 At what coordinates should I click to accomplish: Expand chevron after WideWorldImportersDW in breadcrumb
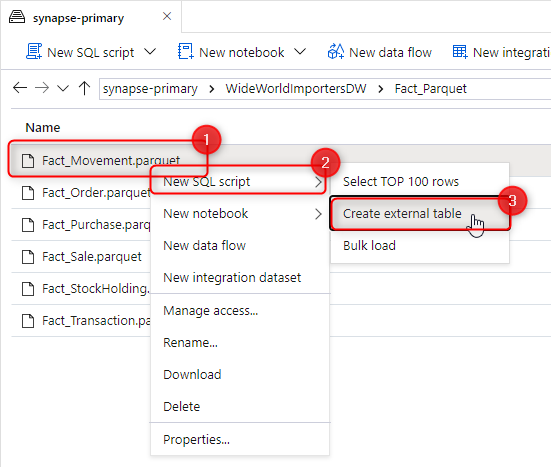381,89
